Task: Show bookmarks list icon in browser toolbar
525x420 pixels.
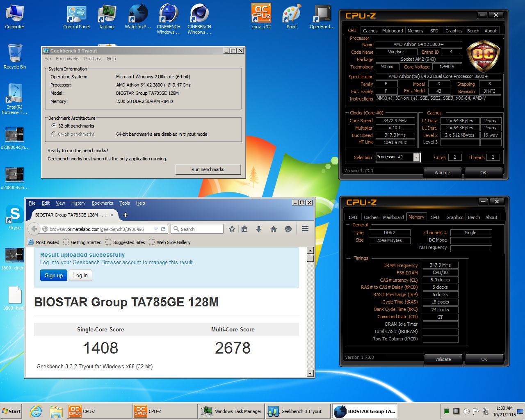Action: pyautogui.click(x=244, y=229)
